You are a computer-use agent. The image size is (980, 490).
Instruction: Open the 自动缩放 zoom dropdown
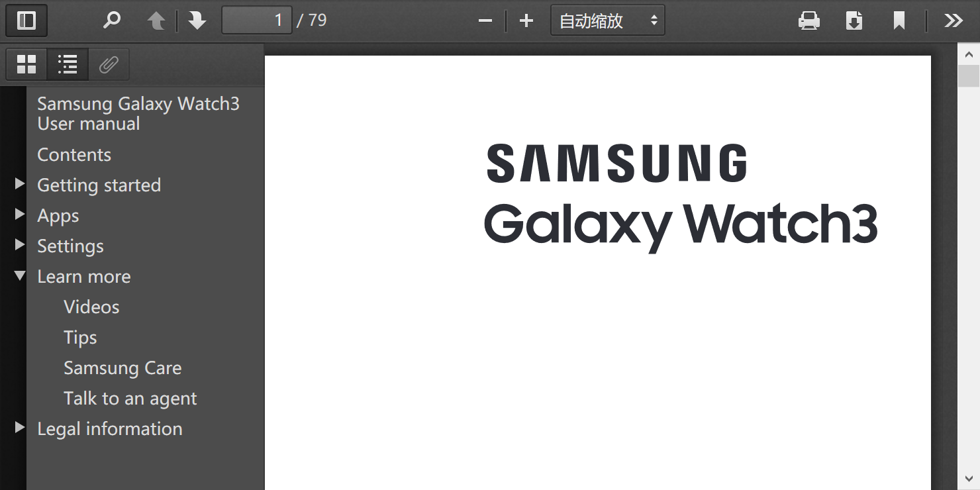click(608, 21)
